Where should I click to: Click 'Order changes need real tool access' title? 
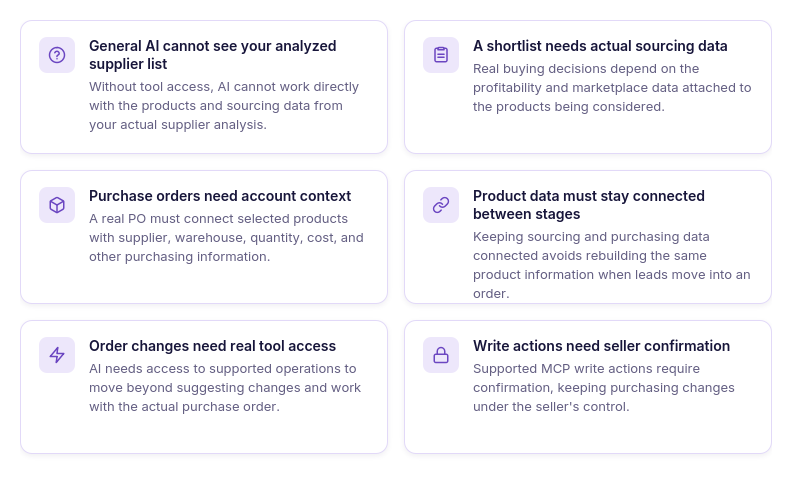[x=213, y=346]
